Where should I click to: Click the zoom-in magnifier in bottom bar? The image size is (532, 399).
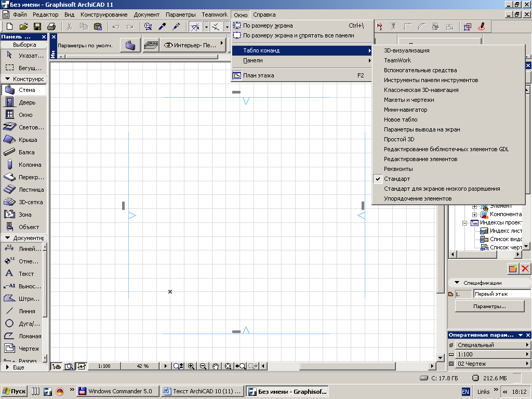(x=191, y=366)
